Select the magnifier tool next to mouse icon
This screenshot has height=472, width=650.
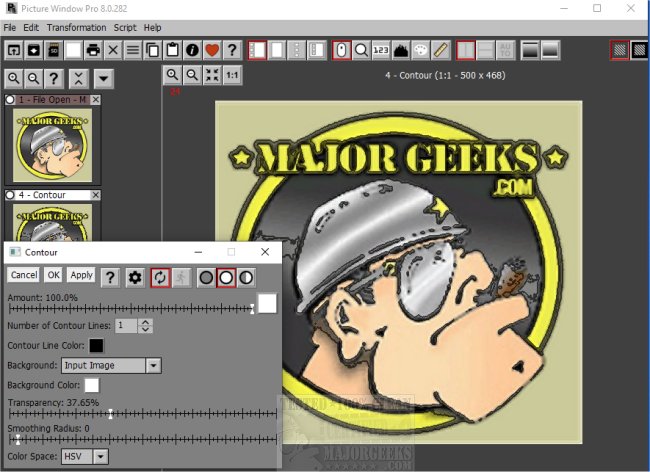[x=361, y=51]
